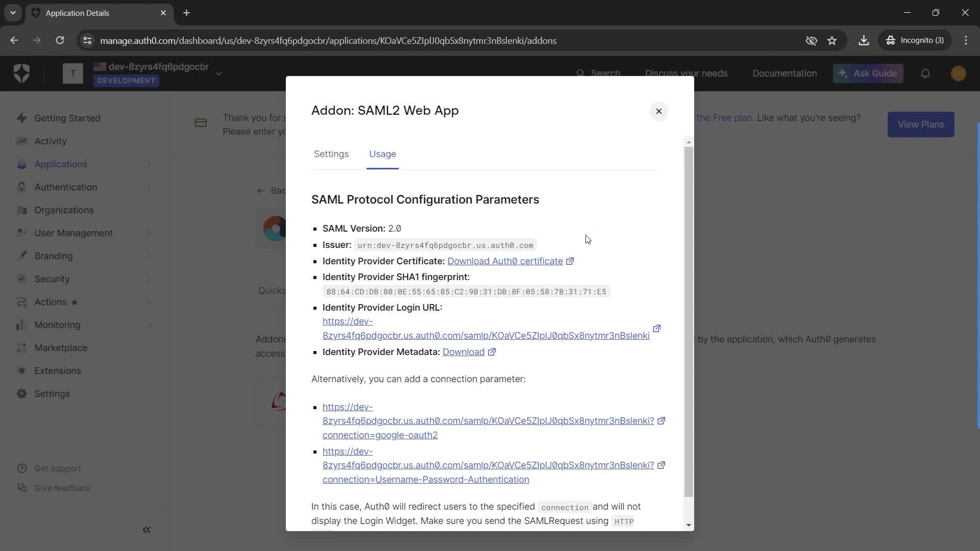Click Get support link
The height and width of the screenshot is (551, 980).
click(58, 468)
